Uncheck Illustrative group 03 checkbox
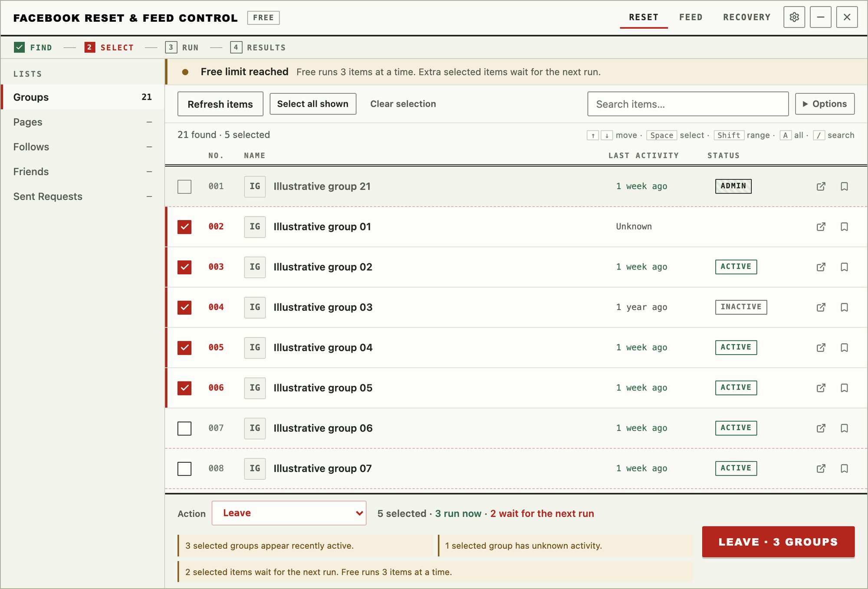Viewport: 868px width, 589px height. (184, 307)
